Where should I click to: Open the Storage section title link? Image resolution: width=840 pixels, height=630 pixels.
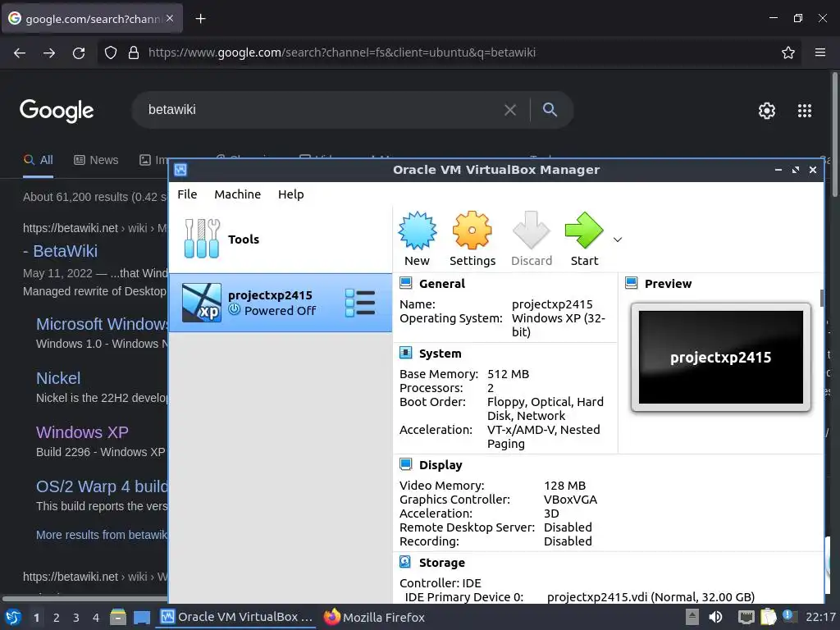coord(442,563)
